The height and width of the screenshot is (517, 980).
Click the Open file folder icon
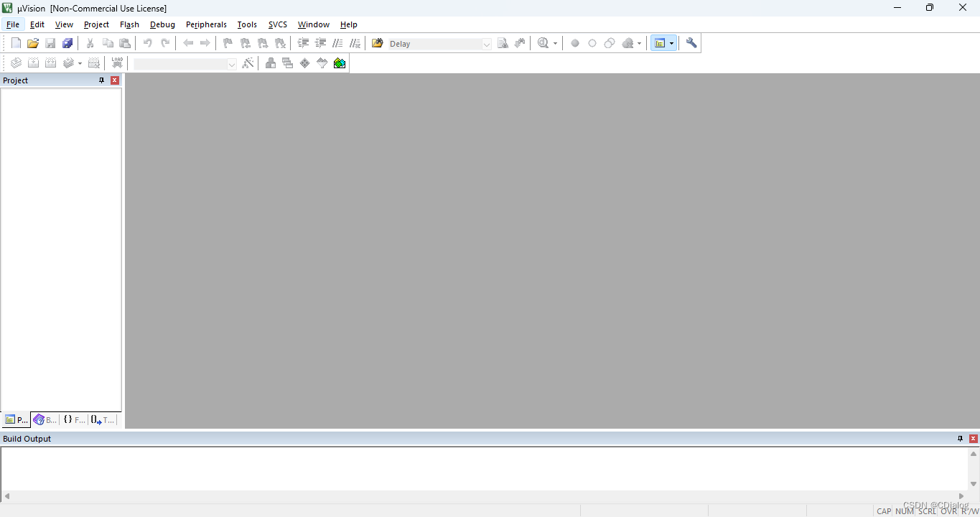tap(33, 43)
